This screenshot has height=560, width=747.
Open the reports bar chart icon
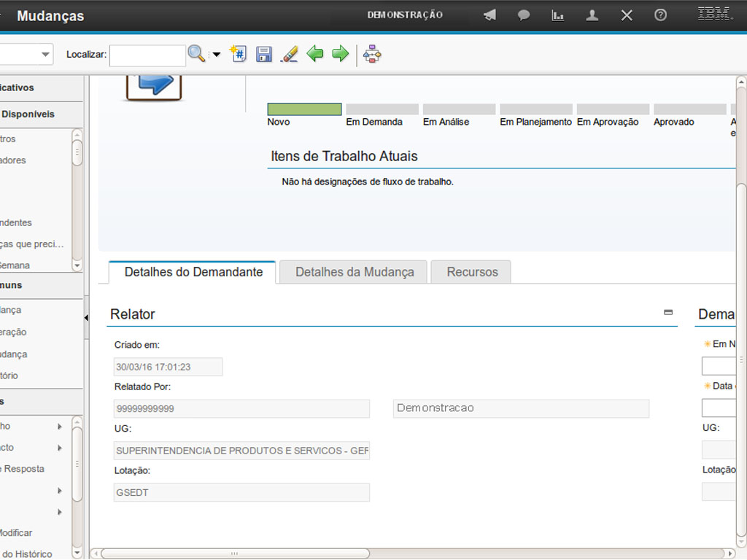(558, 15)
